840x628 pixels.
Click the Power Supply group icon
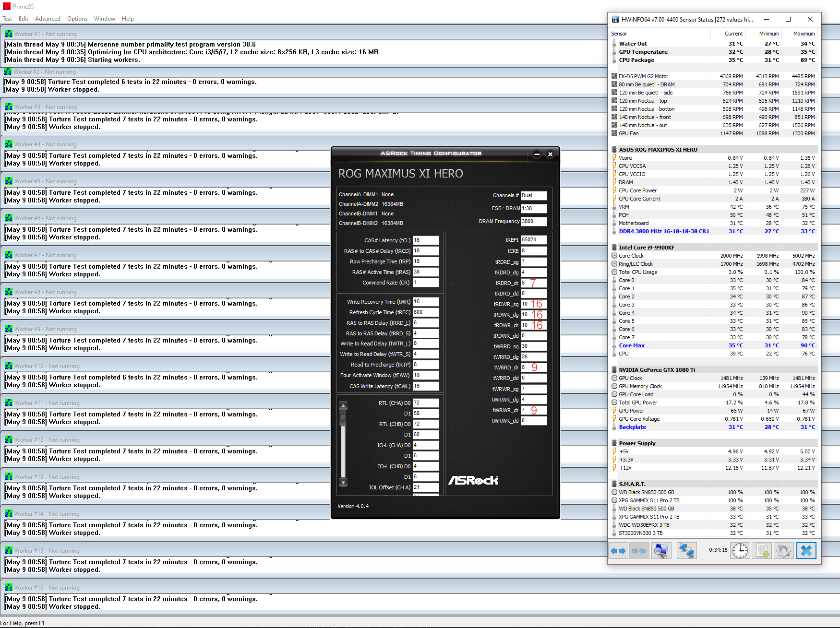coord(614,443)
